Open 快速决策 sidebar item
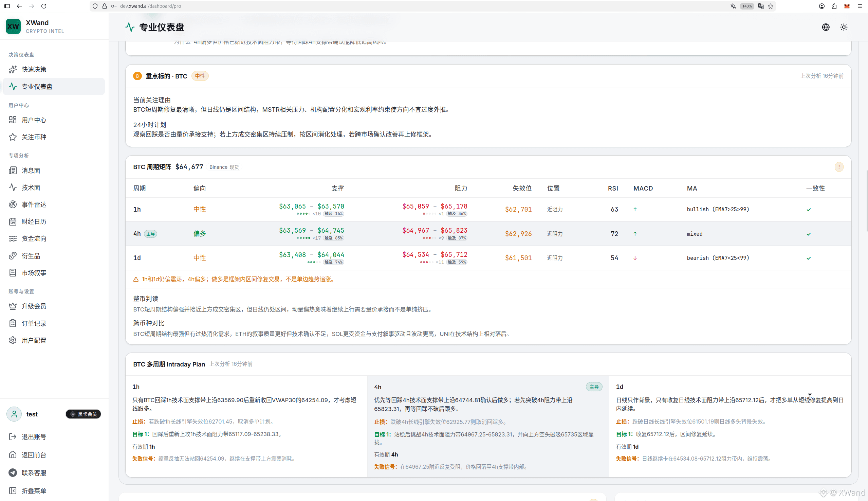 54,70
